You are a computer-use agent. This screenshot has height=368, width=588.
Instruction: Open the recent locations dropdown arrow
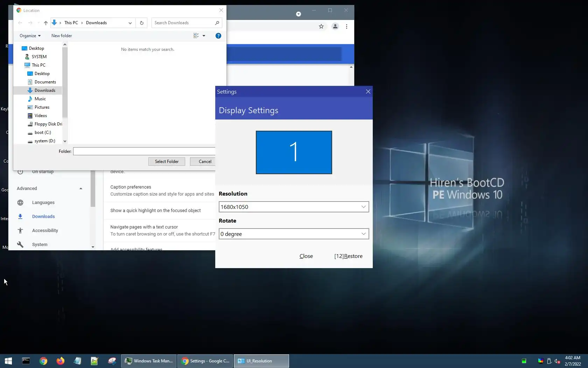(x=38, y=23)
